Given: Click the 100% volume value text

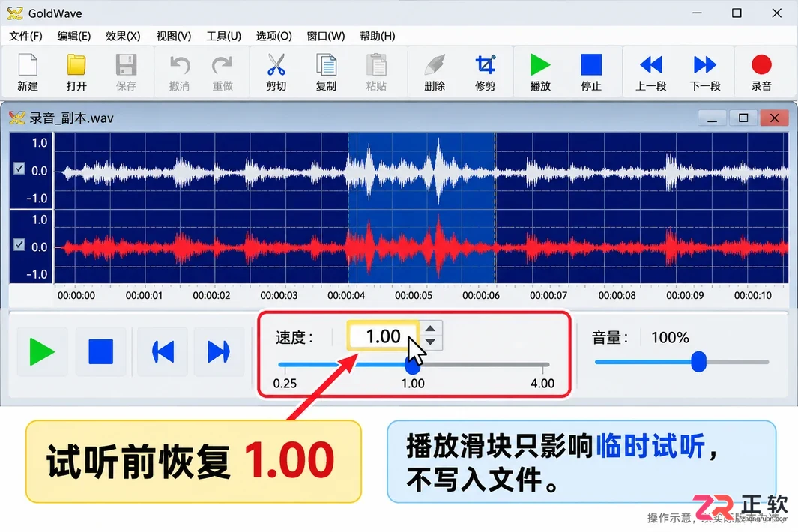Looking at the screenshot, I should point(670,337).
